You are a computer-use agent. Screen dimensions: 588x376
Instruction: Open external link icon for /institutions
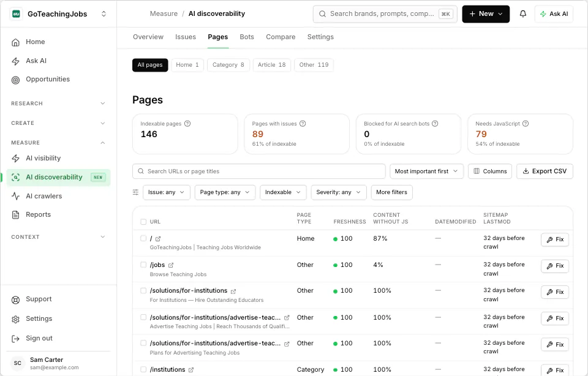[x=191, y=370]
